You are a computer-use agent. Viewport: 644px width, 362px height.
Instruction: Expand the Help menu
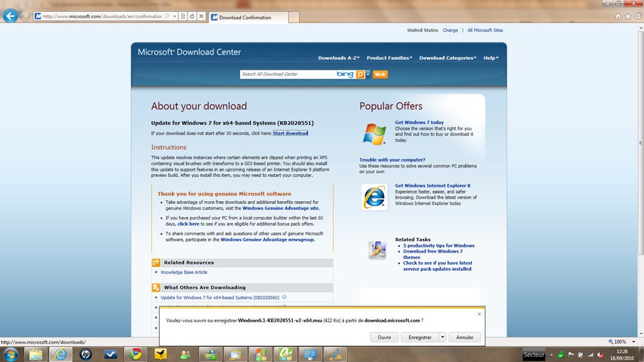(x=491, y=58)
